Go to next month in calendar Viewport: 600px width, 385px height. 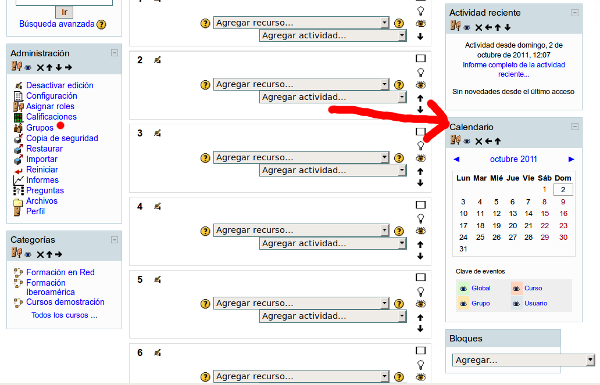pos(571,159)
